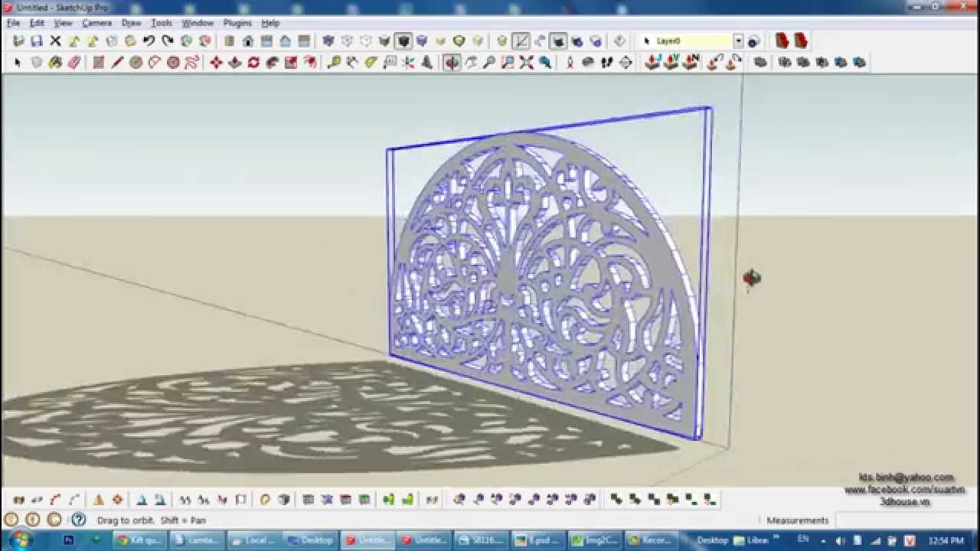Screen dimensions: 980x551
Task: Switch to Chrome taskbar window
Action: (140, 540)
